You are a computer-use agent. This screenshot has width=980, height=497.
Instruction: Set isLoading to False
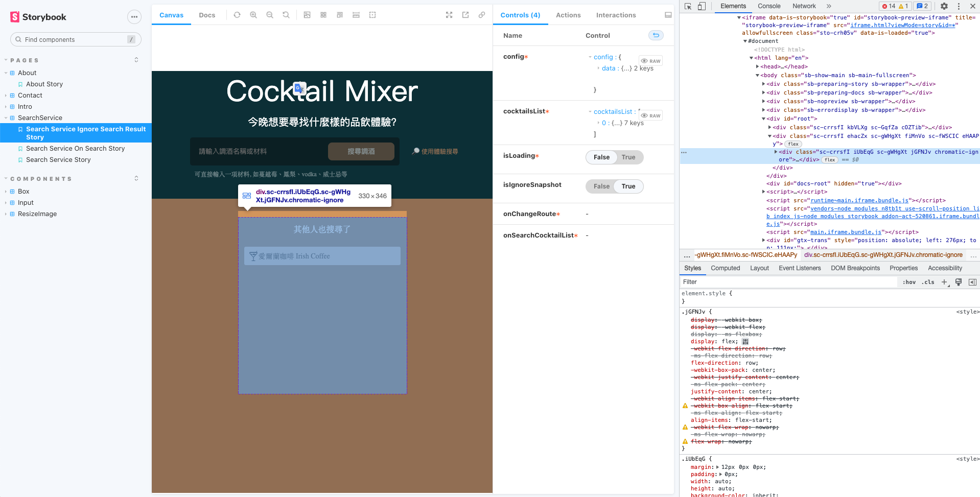(601, 157)
